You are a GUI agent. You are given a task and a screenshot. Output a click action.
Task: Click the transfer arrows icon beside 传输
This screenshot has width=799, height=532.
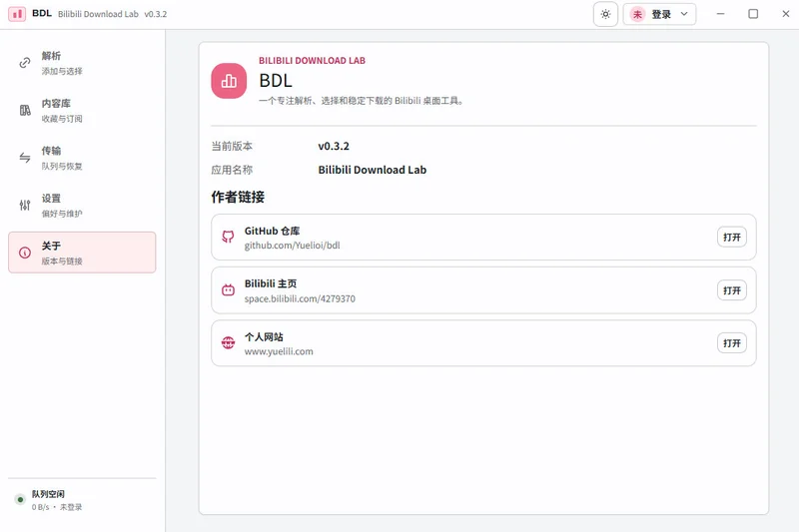click(x=25, y=158)
